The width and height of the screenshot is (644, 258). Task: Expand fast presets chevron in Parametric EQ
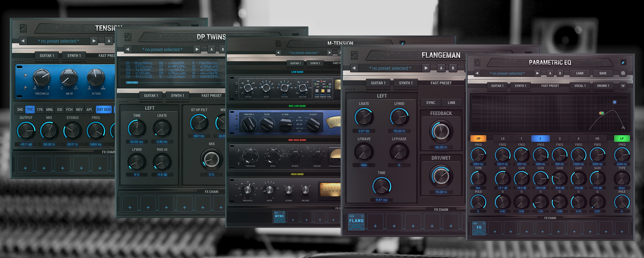pyautogui.click(x=623, y=86)
